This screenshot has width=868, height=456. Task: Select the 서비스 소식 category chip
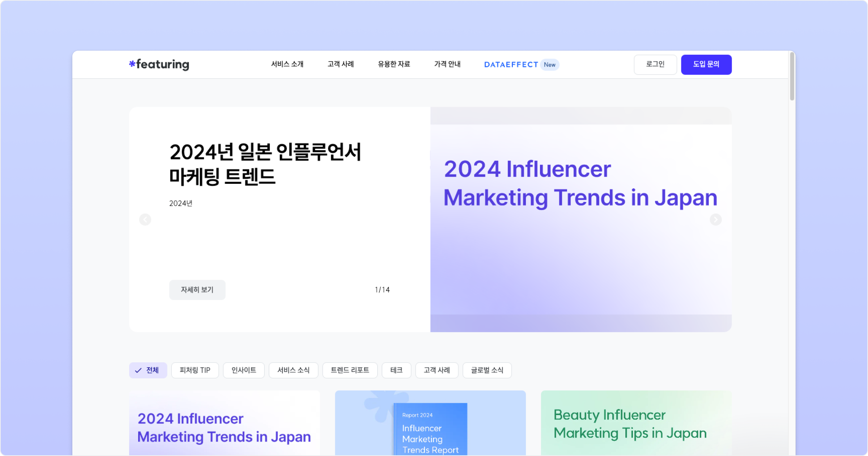(293, 370)
